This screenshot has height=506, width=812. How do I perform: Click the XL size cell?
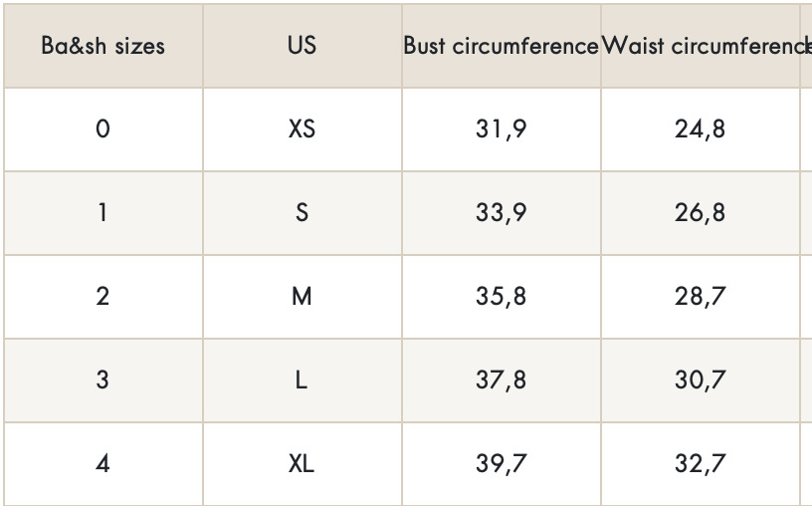pos(302,464)
